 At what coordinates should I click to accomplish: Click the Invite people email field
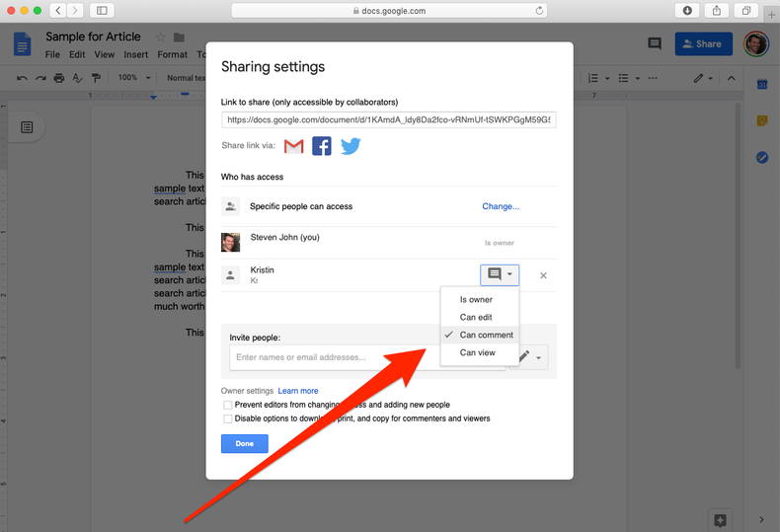367,357
